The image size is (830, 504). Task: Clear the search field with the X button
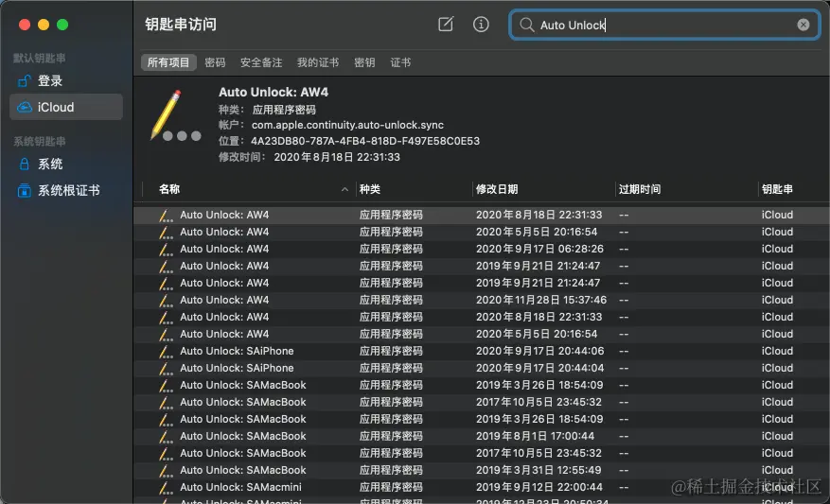pyautogui.click(x=803, y=25)
